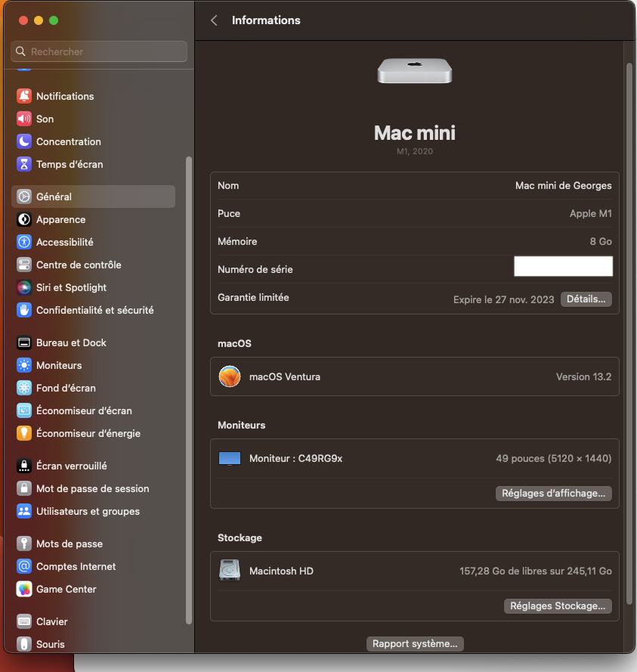Click the C49RG9x monitor icon

click(x=230, y=459)
